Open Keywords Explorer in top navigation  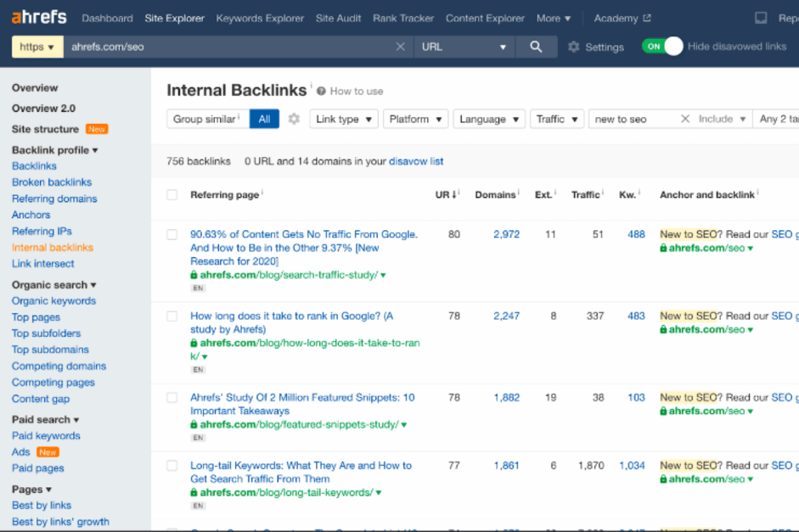260,19
